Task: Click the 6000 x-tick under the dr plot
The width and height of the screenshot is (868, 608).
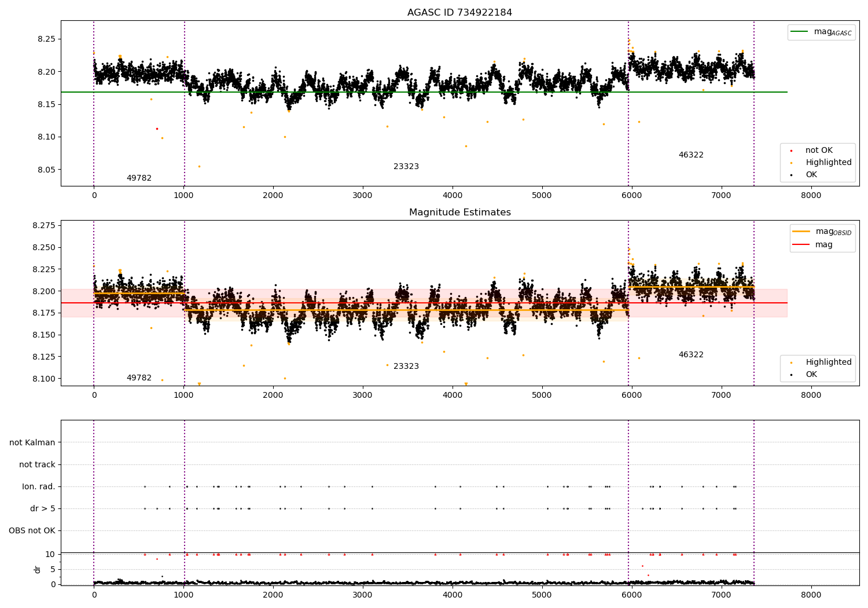Action: 631,595
